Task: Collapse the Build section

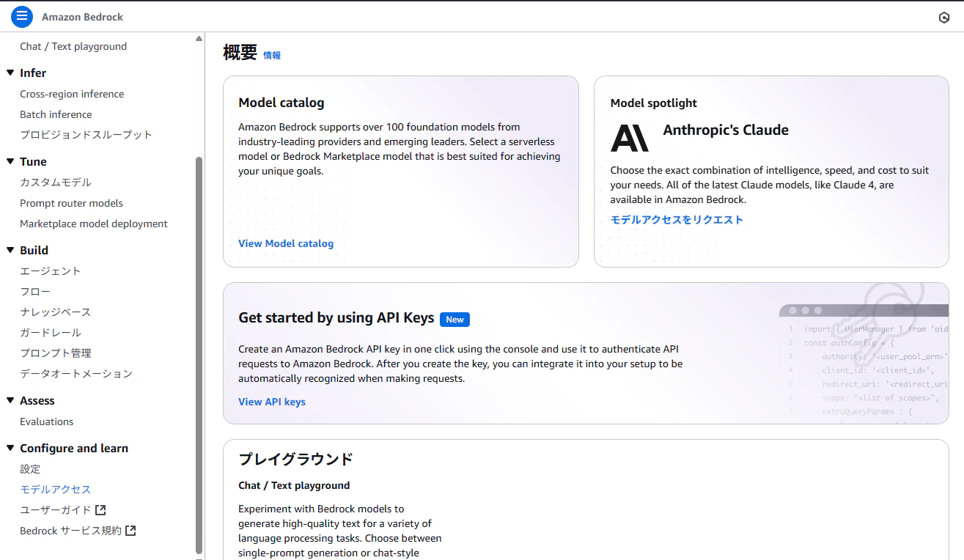Action: point(10,250)
